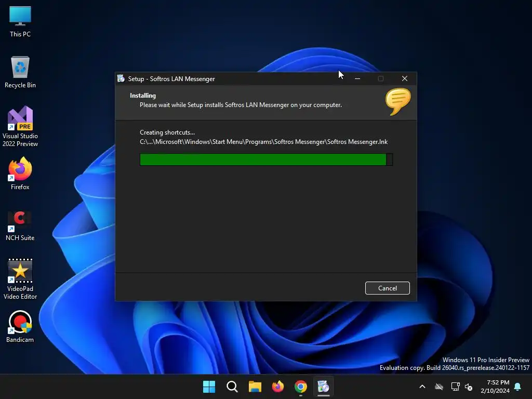532x399 pixels.
Task: Select the NCH Suite desktop shortcut
Action: [20, 225]
